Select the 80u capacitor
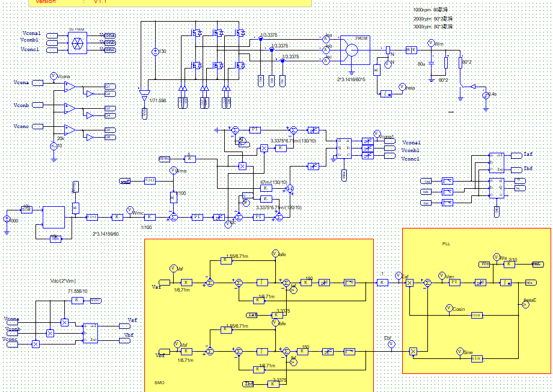Screen dimensions: 553x392 tap(431, 64)
